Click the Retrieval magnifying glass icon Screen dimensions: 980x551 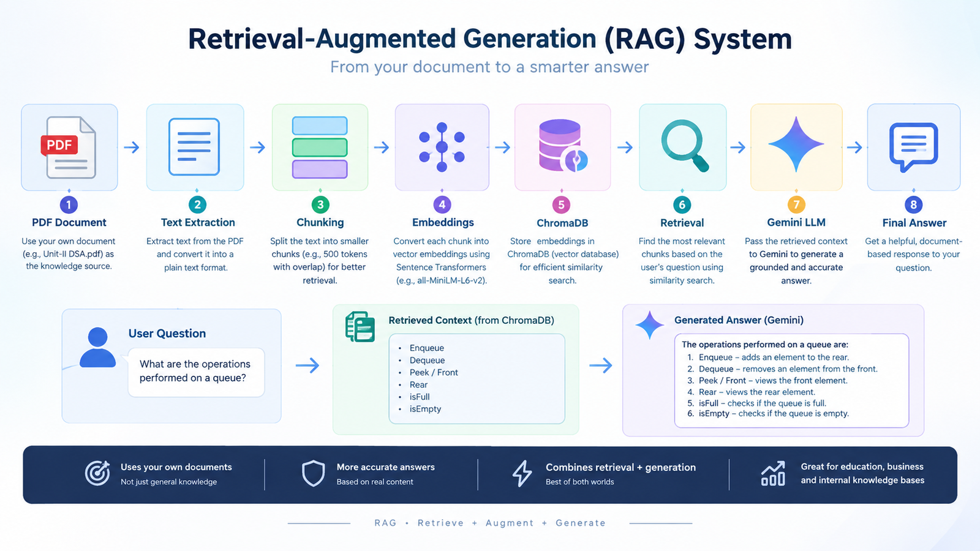[x=685, y=146]
